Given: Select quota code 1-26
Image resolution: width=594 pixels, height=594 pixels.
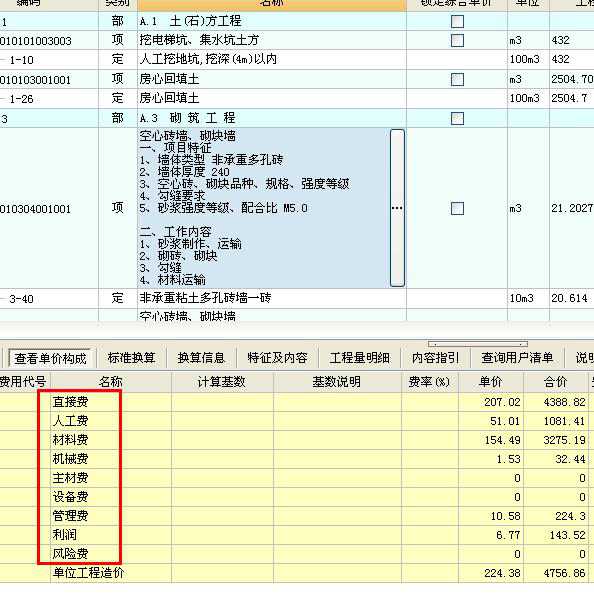Looking at the screenshot, I should point(22,99).
